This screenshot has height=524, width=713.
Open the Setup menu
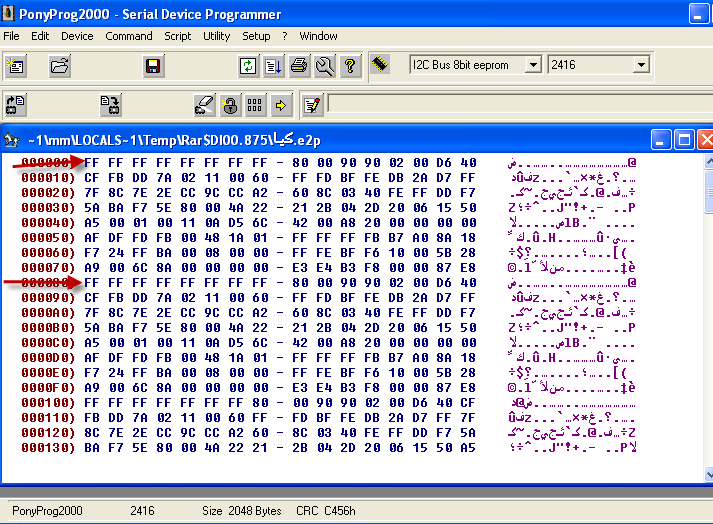point(256,36)
